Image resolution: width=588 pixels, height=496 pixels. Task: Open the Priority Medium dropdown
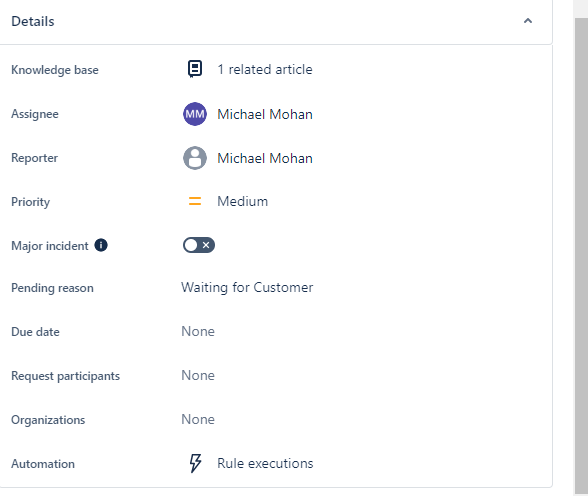pos(243,201)
